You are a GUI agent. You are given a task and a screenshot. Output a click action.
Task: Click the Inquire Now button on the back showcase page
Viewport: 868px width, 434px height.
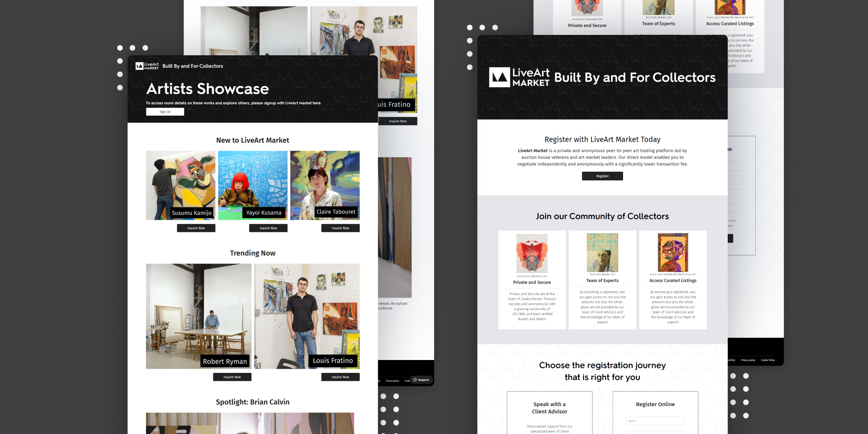398,121
